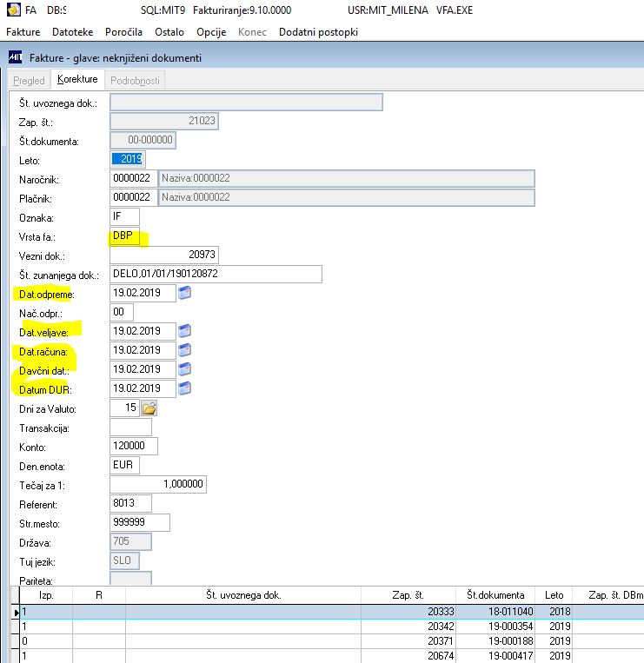The width and height of the screenshot is (644, 663).
Task: Open calendar picker for Dat.veljave
Action: coord(184,331)
